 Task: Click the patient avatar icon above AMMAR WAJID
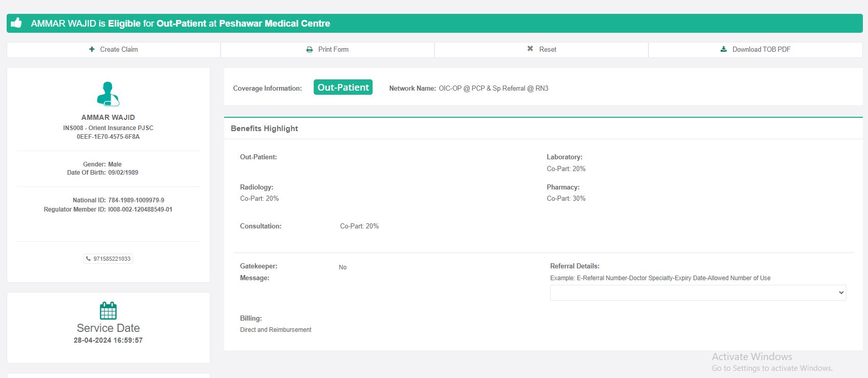(x=108, y=94)
